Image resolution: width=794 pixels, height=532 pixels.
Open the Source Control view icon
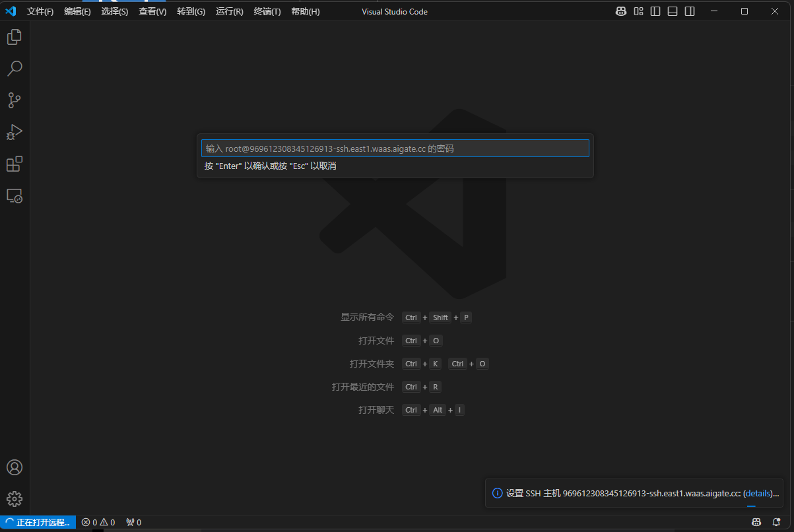click(x=15, y=100)
